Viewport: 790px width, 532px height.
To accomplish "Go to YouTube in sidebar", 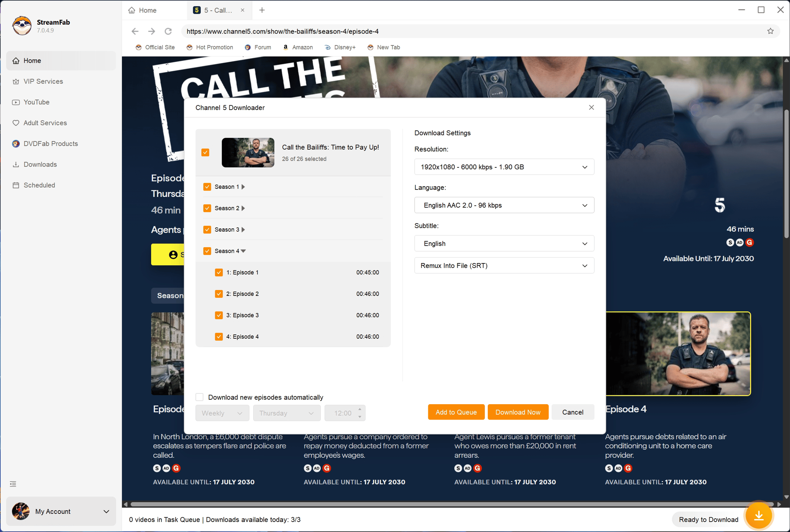I will [x=61, y=102].
